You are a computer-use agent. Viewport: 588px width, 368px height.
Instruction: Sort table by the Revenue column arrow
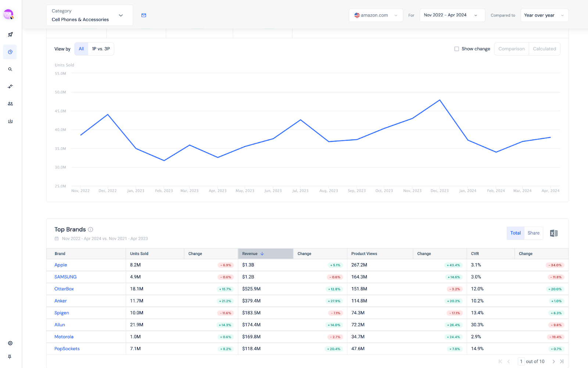click(262, 254)
